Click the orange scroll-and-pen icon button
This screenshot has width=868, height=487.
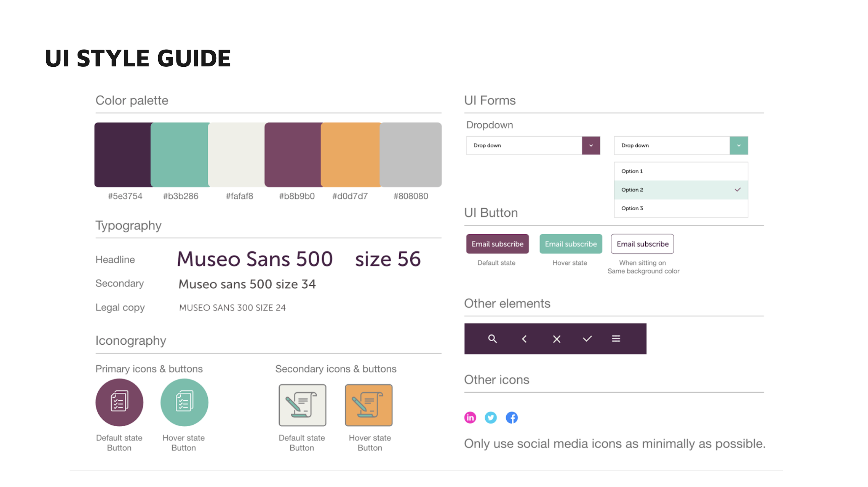pos(369,405)
